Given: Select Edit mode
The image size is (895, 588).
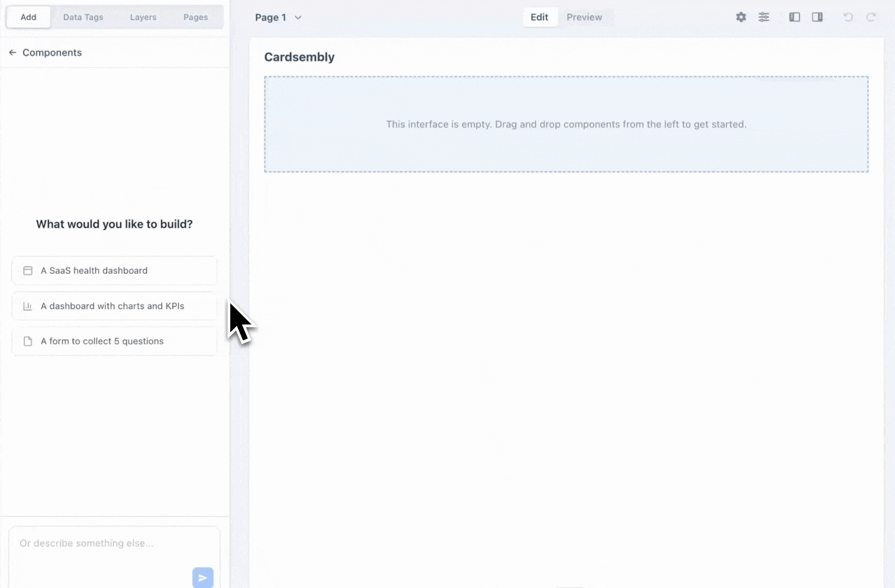Looking at the screenshot, I should tap(540, 17).
